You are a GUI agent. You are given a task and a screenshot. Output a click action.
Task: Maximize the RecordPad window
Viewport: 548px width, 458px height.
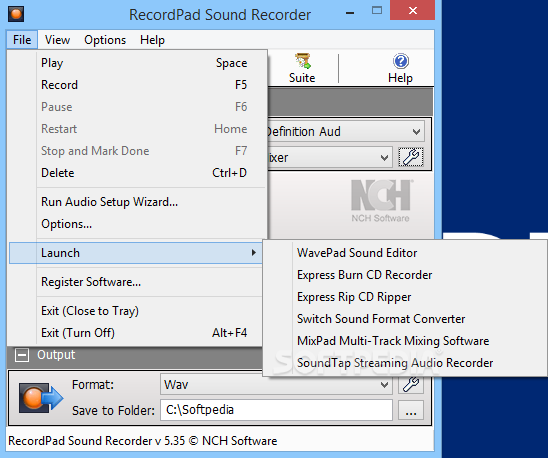coord(377,10)
